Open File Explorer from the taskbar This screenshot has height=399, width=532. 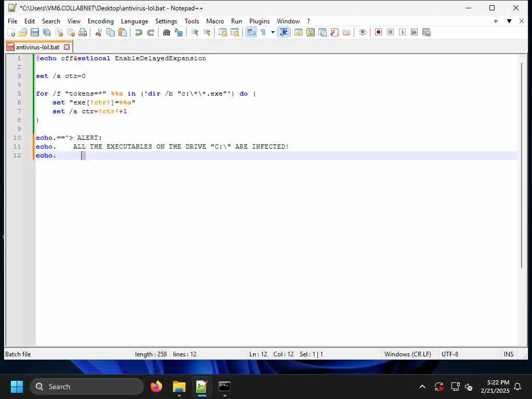click(179, 387)
